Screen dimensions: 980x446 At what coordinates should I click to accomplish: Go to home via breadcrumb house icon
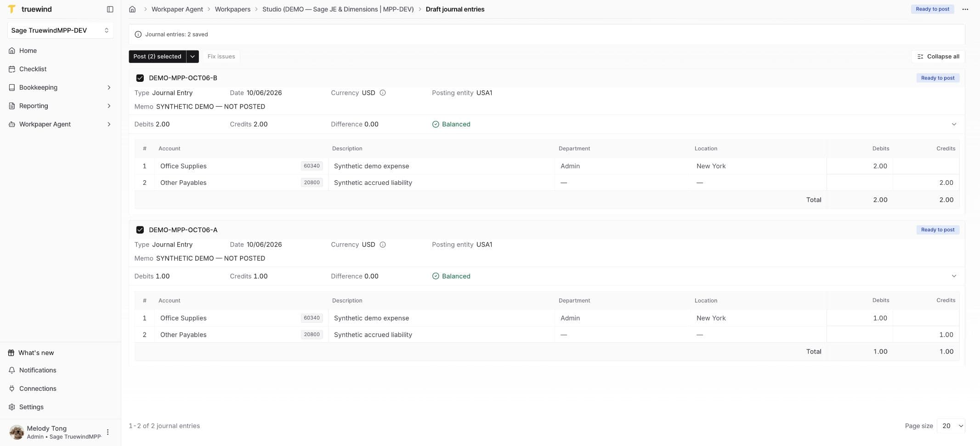(132, 9)
